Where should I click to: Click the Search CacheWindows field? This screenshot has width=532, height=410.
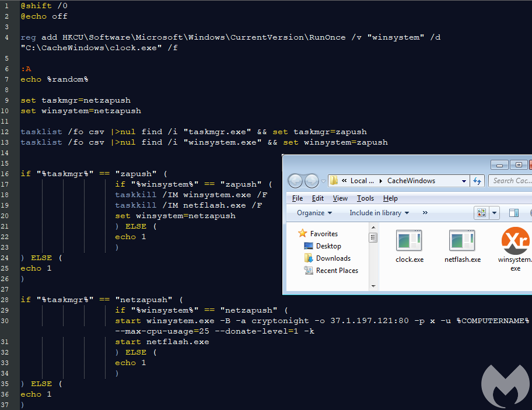pyautogui.click(x=510, y=181)
